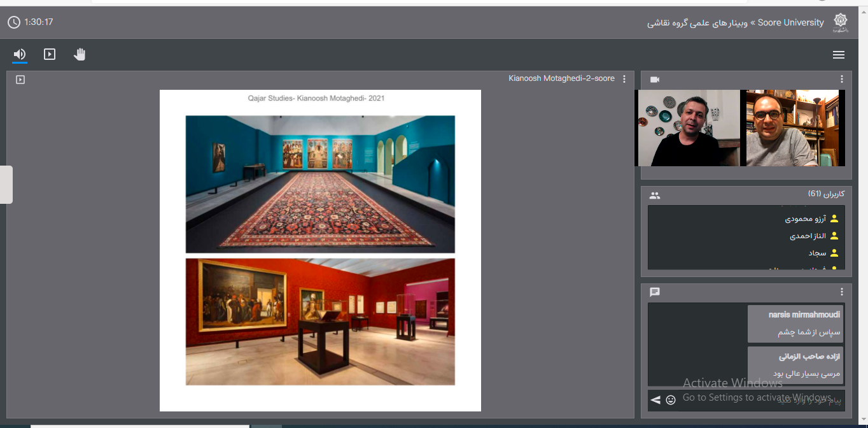
Task: Raise hand using the hand icon
Action: point(80,54)
